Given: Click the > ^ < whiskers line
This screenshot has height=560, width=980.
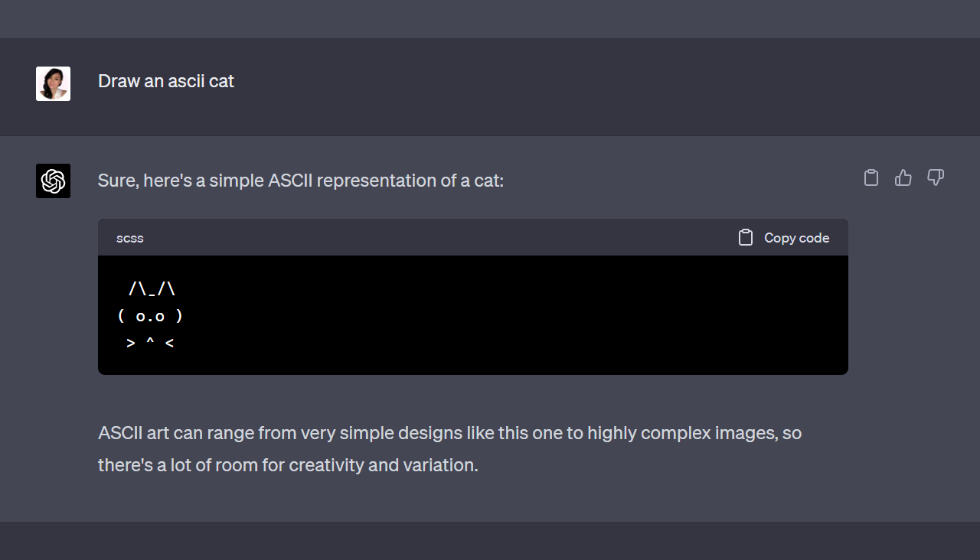Looking at the screenshot, I should click(x=150, y=343).
